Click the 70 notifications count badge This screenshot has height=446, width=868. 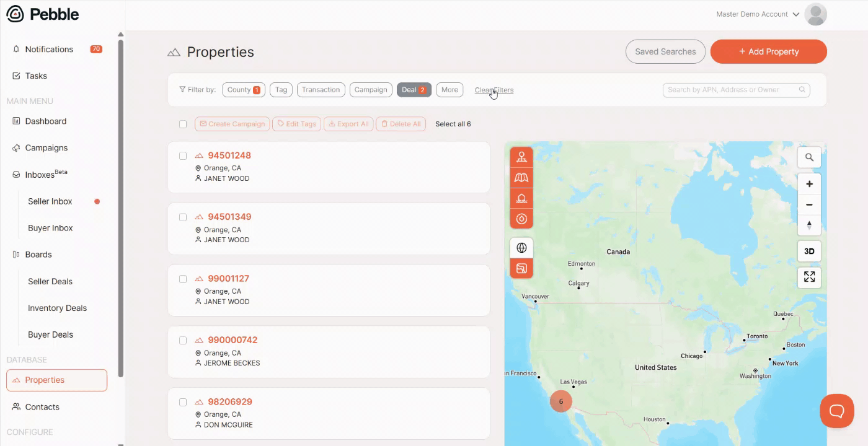point(96,49)
